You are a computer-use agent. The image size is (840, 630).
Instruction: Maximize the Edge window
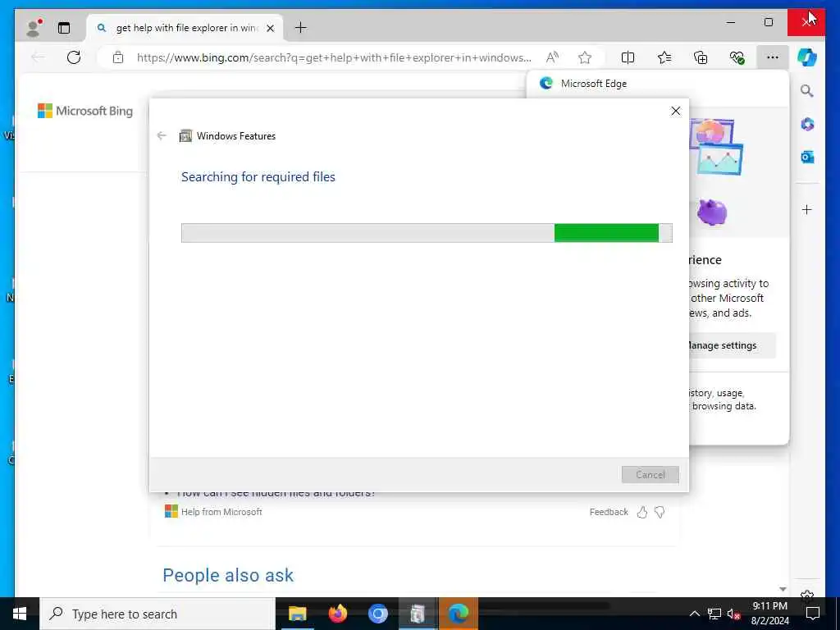(x=769, y=22)
